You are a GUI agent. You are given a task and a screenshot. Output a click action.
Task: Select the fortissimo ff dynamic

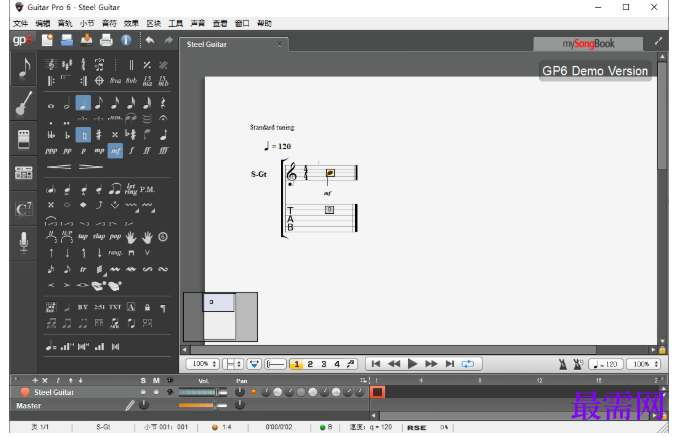[x=147, y=151]
